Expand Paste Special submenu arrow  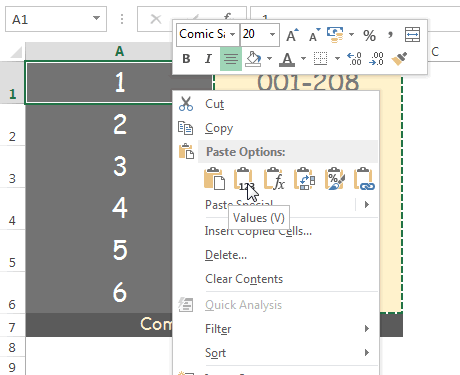tap(367, 204)
